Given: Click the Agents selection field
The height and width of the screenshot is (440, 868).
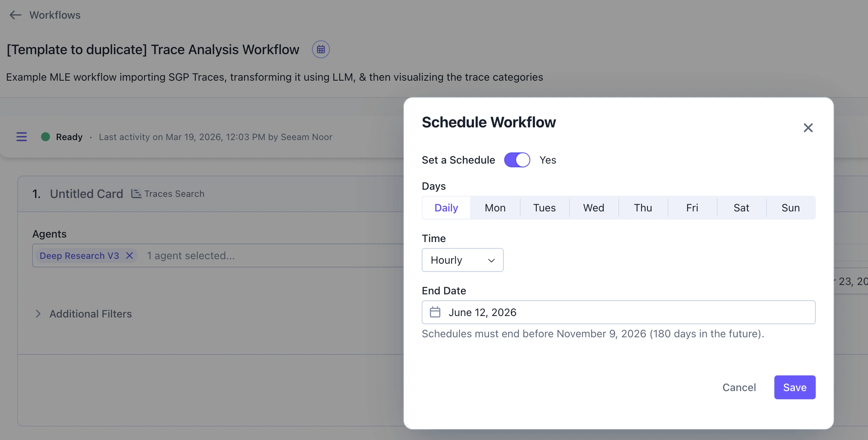Looking at the screenshot, I should tap(218, 255).
